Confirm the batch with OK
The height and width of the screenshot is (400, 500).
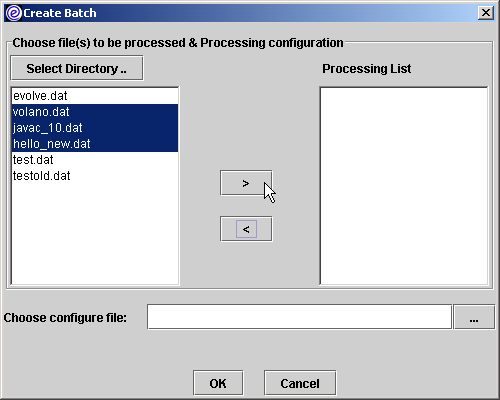(x=218, y=383)
